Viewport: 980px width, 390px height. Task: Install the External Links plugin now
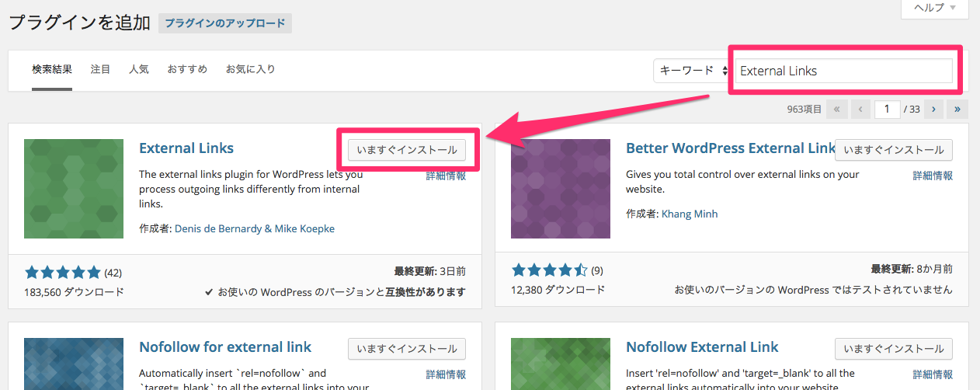click(x=407, y=150)
